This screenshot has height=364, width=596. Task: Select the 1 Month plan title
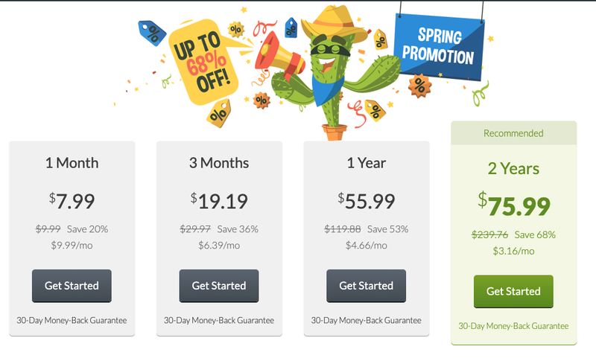72,163
